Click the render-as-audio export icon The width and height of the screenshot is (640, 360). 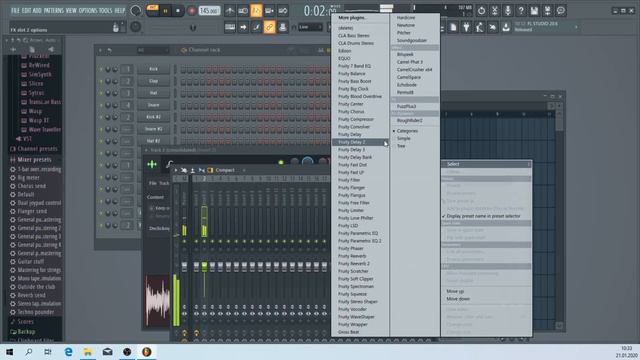[547, 11]
